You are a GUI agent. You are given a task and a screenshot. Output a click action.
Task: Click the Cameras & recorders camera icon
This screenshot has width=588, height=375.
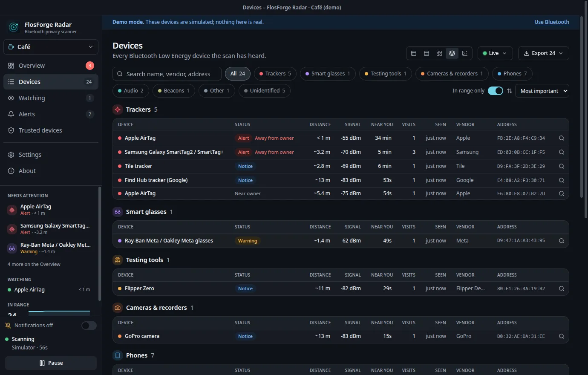tap(118, 308)
